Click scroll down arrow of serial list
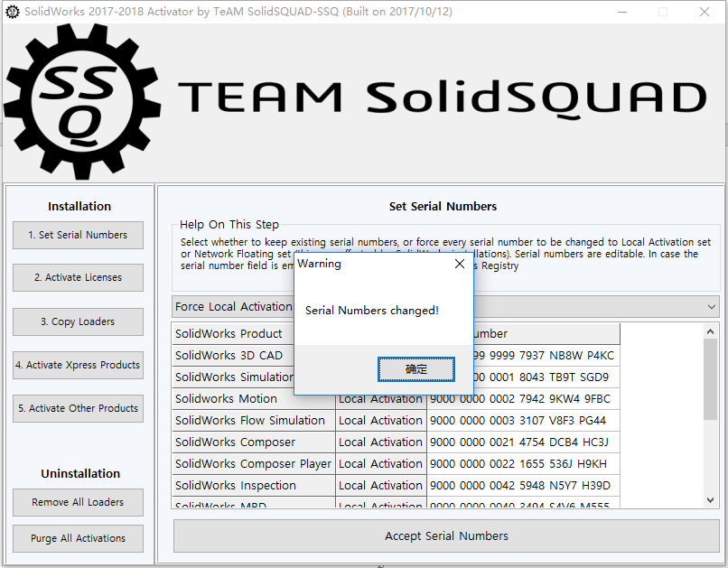 (710, 499)
